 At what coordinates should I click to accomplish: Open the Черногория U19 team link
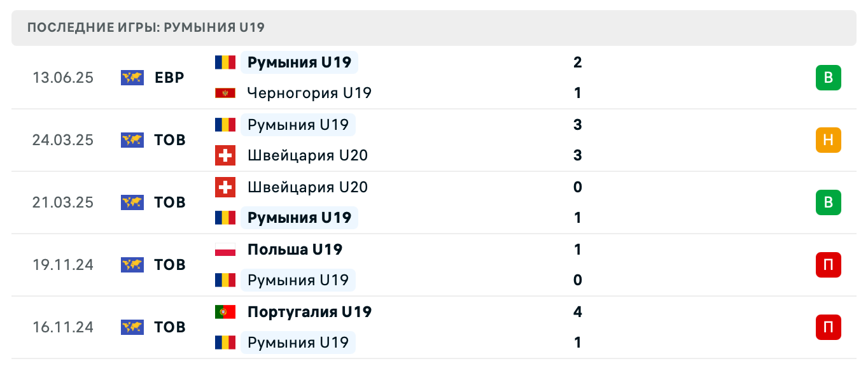309,93
